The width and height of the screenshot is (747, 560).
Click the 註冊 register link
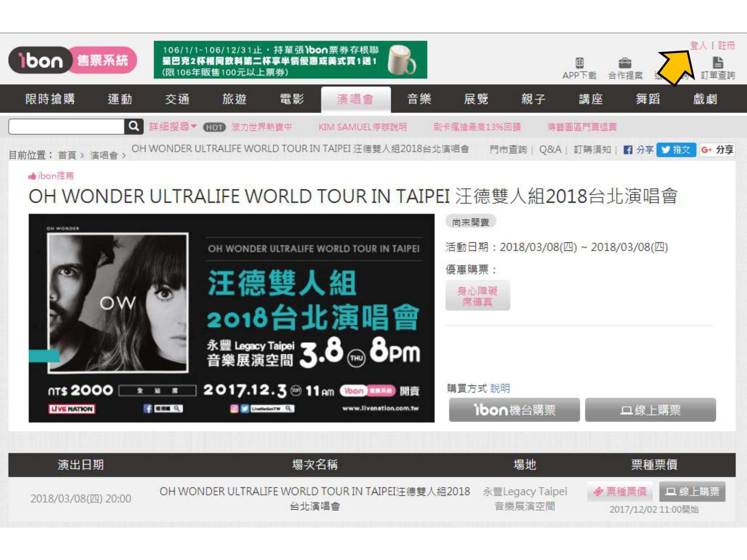click(726, 46)
